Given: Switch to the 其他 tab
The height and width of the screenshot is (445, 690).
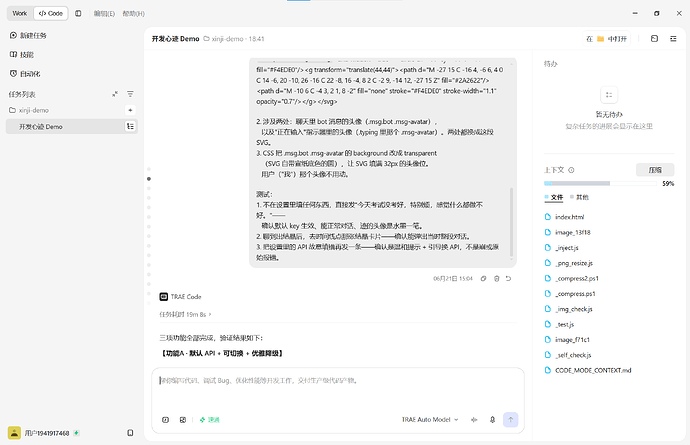Looking at the screenshot, I should click(580, 197).
